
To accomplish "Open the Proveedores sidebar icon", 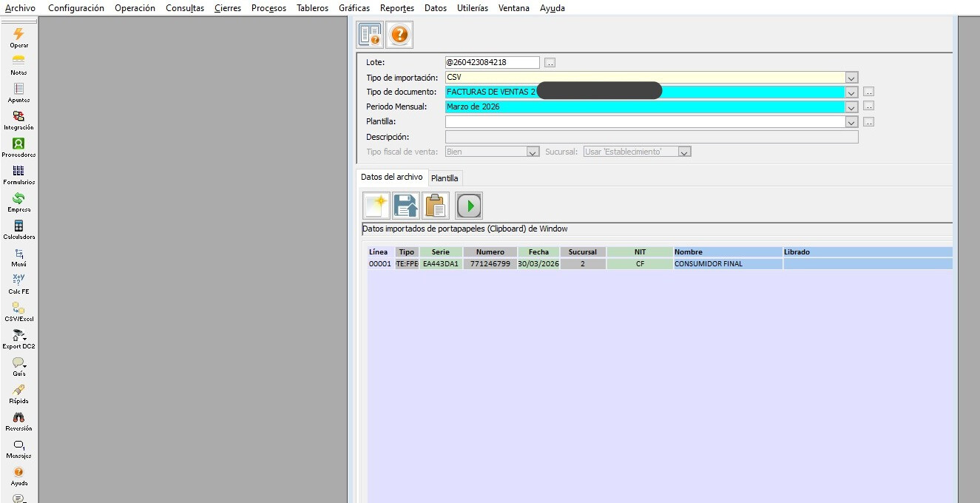I will (18, 144).
